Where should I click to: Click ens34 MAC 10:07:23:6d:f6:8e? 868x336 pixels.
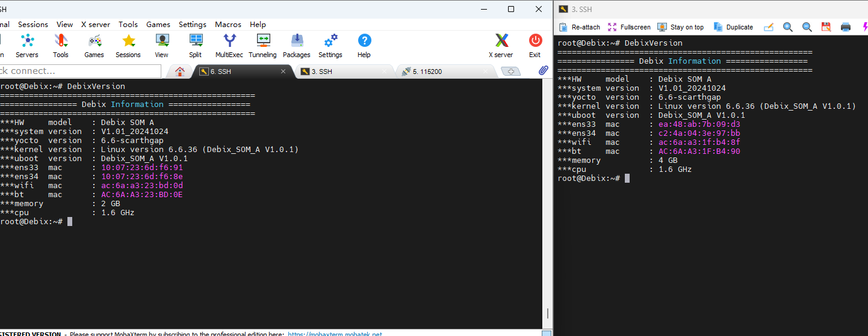141,177
